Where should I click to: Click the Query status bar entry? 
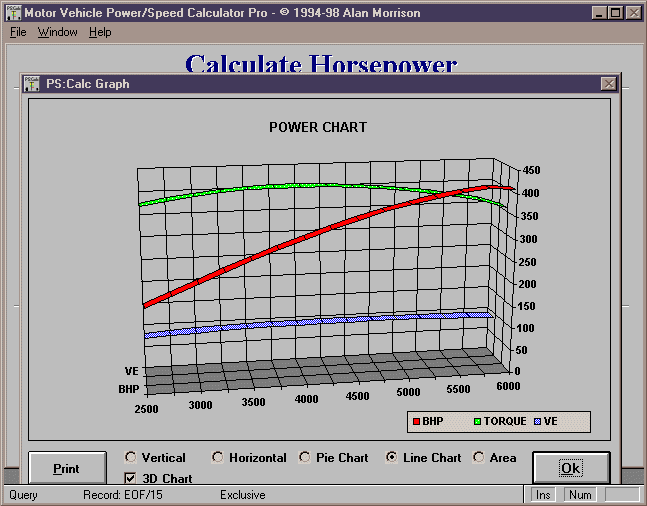tap(23, 495)
